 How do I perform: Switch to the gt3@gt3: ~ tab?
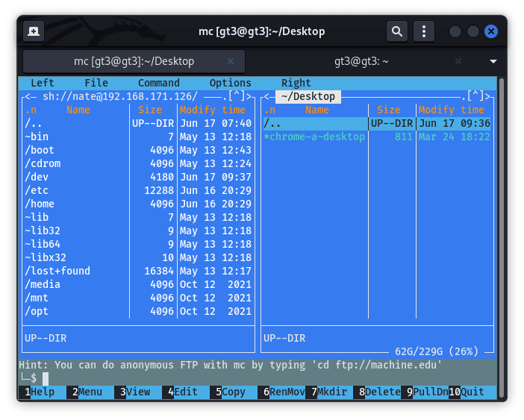pyautogui.click(x=361, y=61)
